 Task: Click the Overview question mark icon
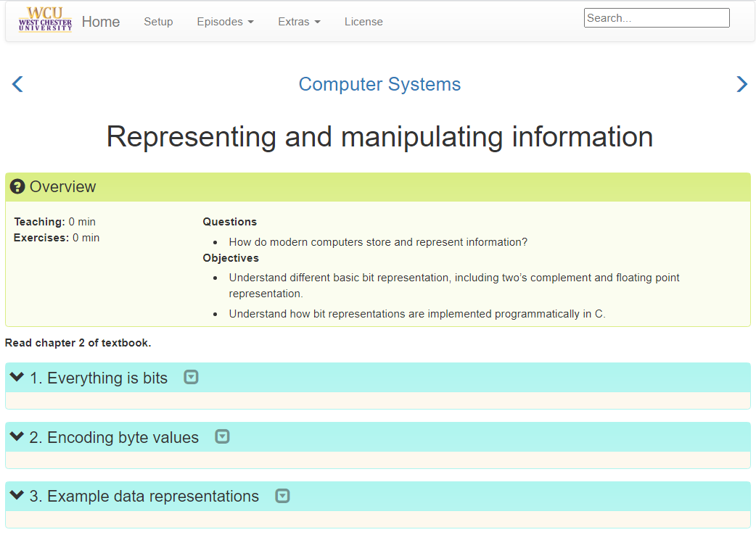pos(17,186)
